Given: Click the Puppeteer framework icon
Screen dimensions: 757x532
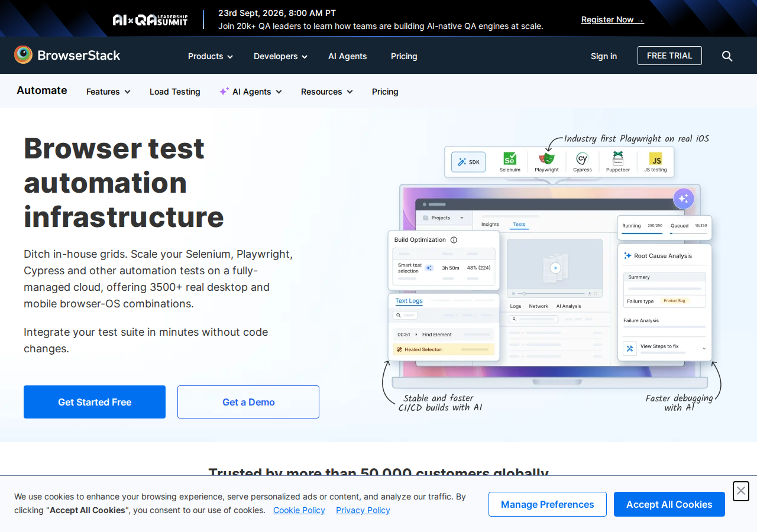Looking at the screenshot, I should 618,158.
